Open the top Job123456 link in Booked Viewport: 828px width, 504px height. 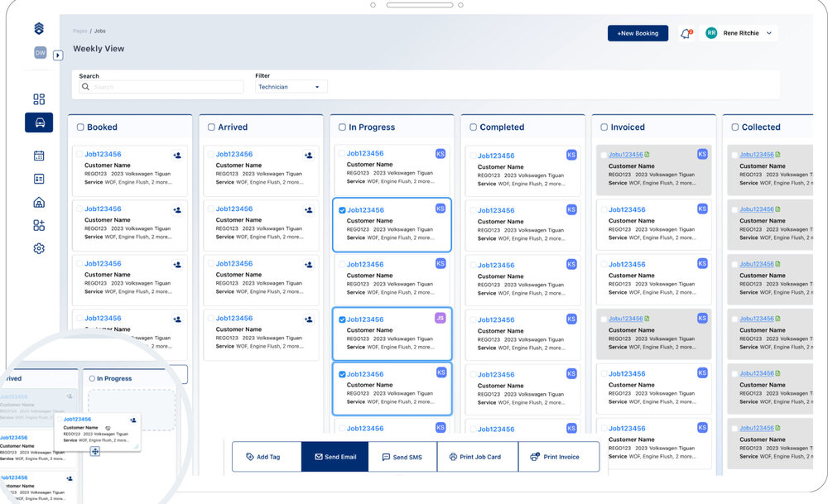103,154
